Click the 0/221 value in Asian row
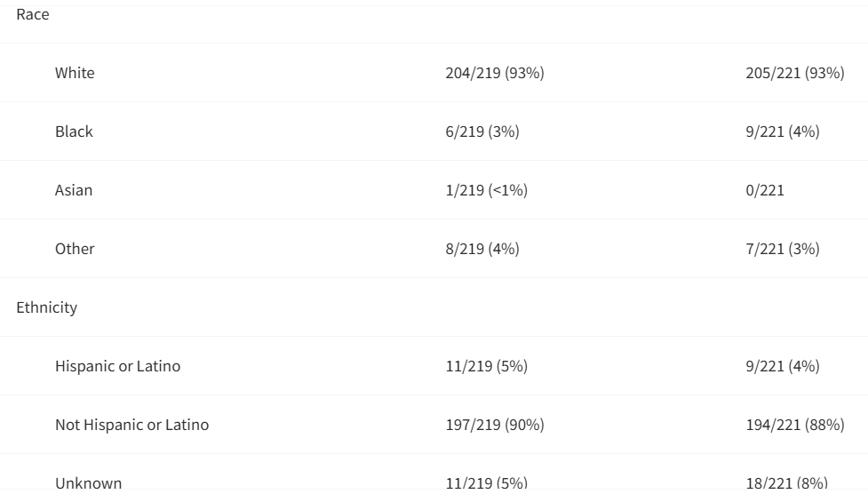The image size is (868, 502). 765,190
